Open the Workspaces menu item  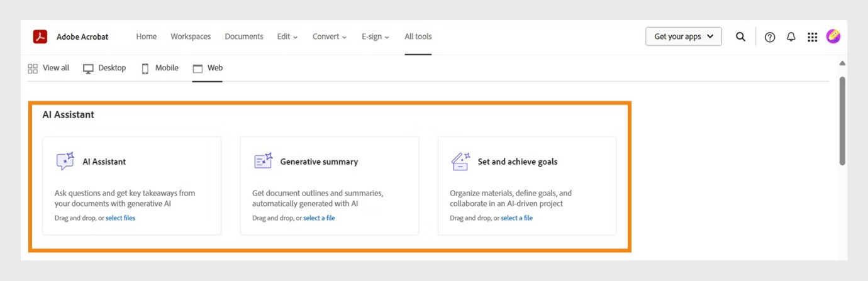coord(191,36)
